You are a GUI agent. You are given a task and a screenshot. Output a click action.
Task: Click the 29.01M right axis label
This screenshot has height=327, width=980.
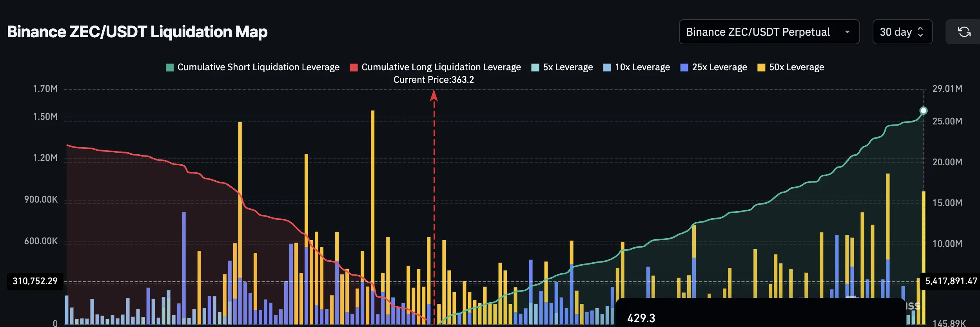coord(947,89)
